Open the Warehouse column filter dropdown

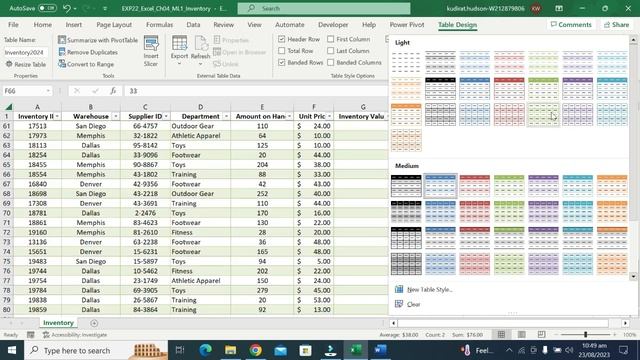(x=116, y=116)
